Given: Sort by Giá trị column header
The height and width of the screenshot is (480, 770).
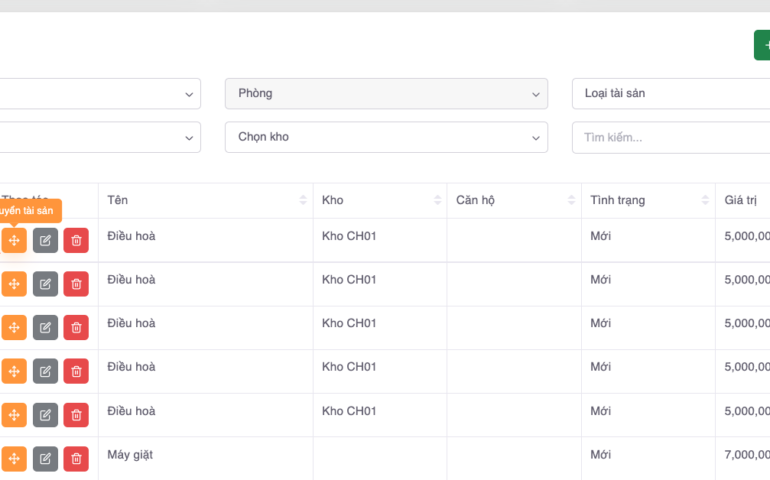Looking at the screenshot, I should [745, 201].
